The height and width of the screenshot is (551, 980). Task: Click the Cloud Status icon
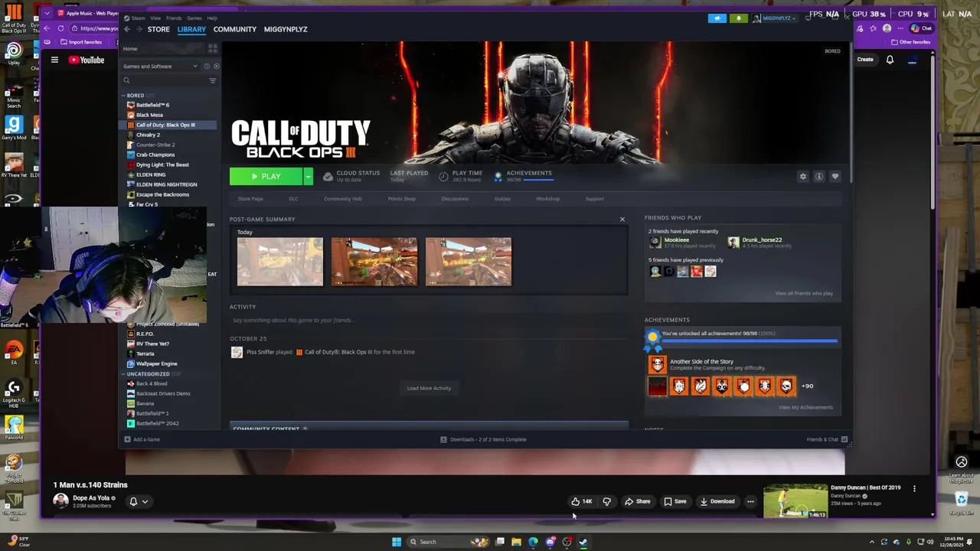(x=328, y=177)
